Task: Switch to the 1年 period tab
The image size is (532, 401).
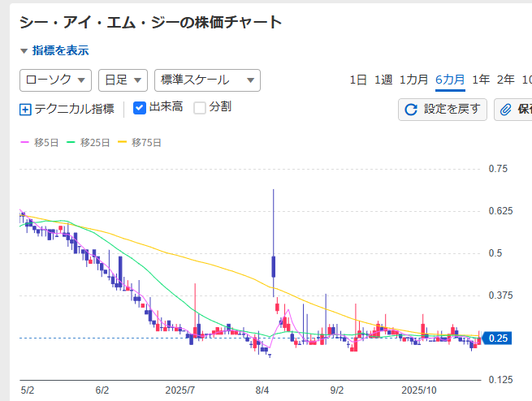Action: coord(481,80)
